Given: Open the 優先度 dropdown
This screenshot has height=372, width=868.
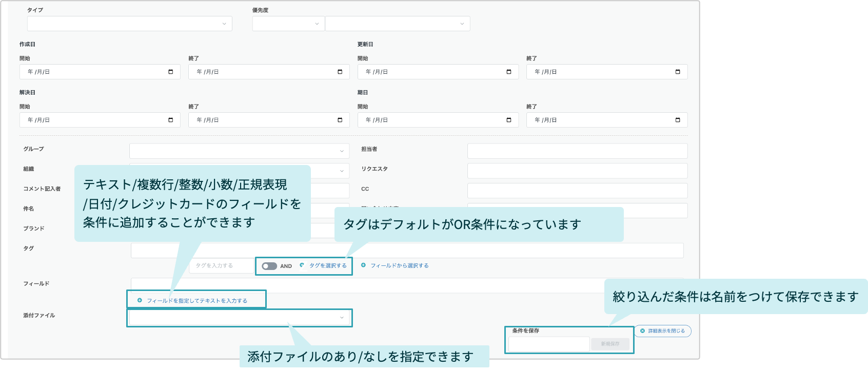Looking at the screenshot, I should [288, 24].
